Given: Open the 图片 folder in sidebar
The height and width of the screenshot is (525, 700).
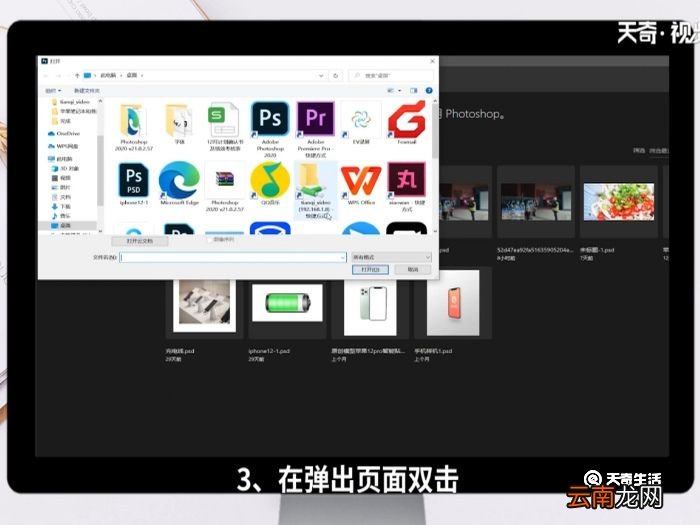Looking at the screenshot, I should (61, 187).
